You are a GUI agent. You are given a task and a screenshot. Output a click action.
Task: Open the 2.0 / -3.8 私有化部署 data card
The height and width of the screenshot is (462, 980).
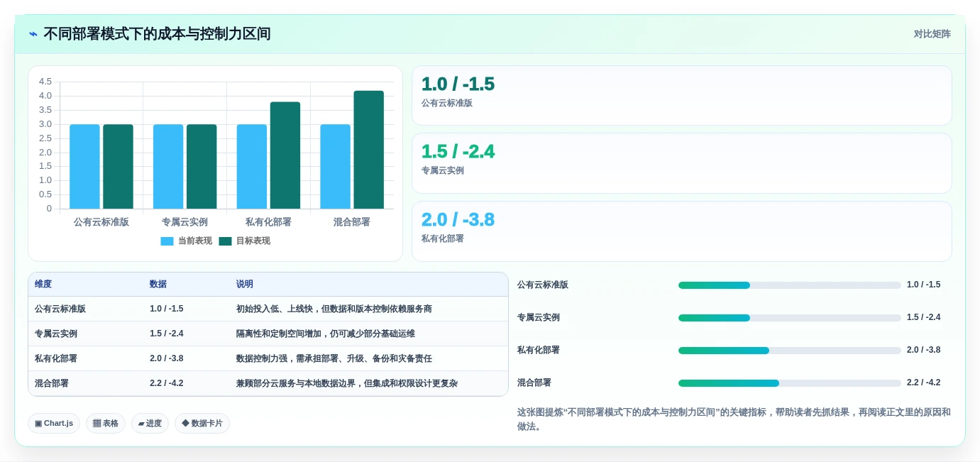(x=682, y=231)
